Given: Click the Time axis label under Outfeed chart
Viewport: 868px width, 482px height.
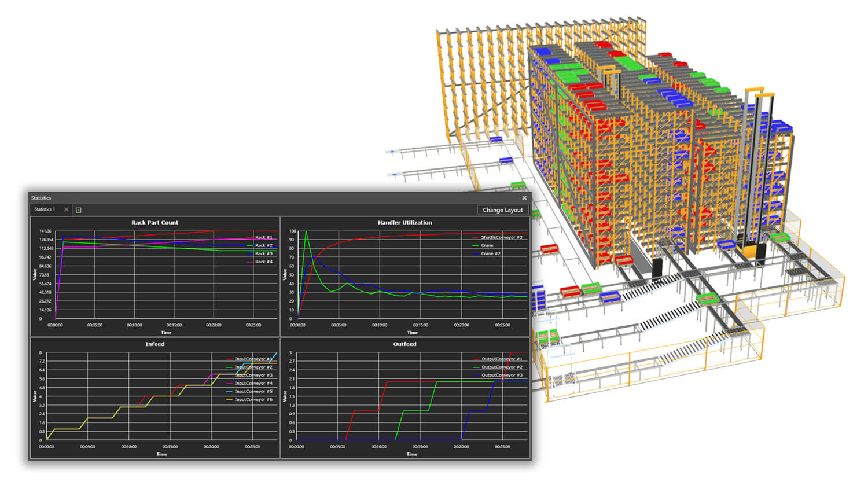Looking at the screenshot, I should [411, 454].
